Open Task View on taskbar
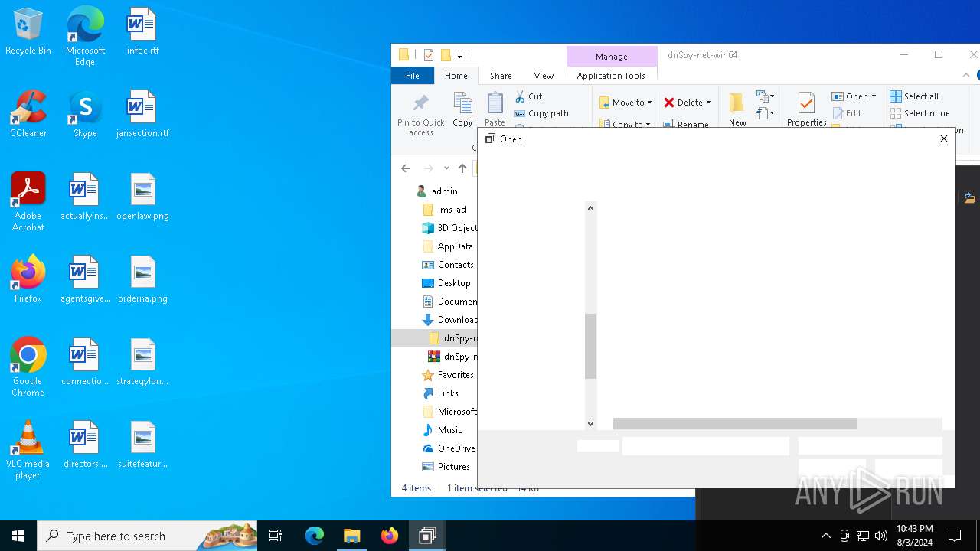This screenshot has width=980, height=551. click(x=276, y=536)
